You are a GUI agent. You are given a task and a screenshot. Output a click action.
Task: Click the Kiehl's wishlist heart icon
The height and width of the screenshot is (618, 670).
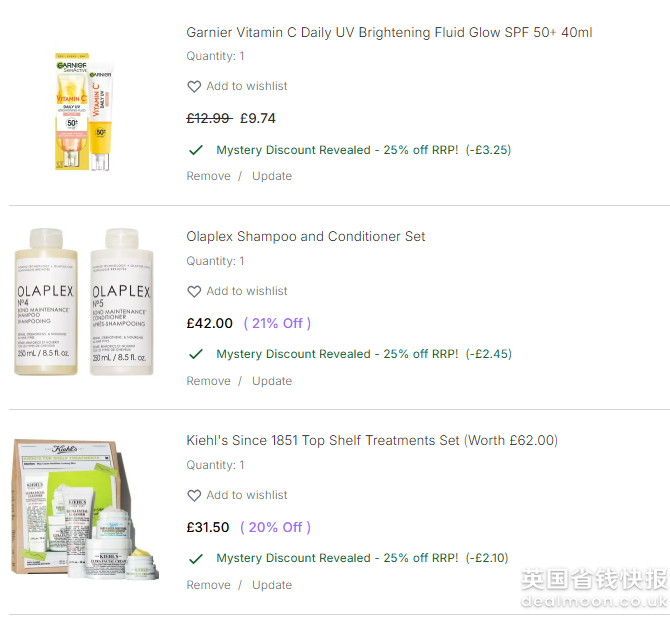point(194,496)
